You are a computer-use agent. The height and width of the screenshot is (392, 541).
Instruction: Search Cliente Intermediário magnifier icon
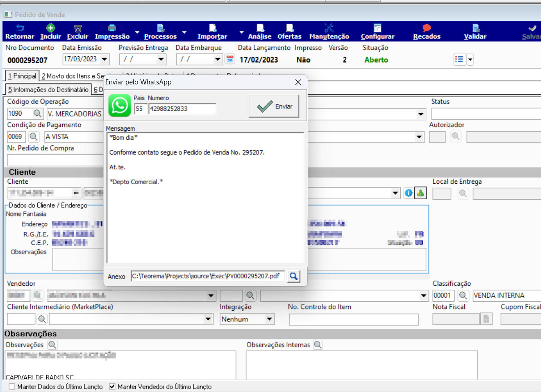(x=42, y=319)
